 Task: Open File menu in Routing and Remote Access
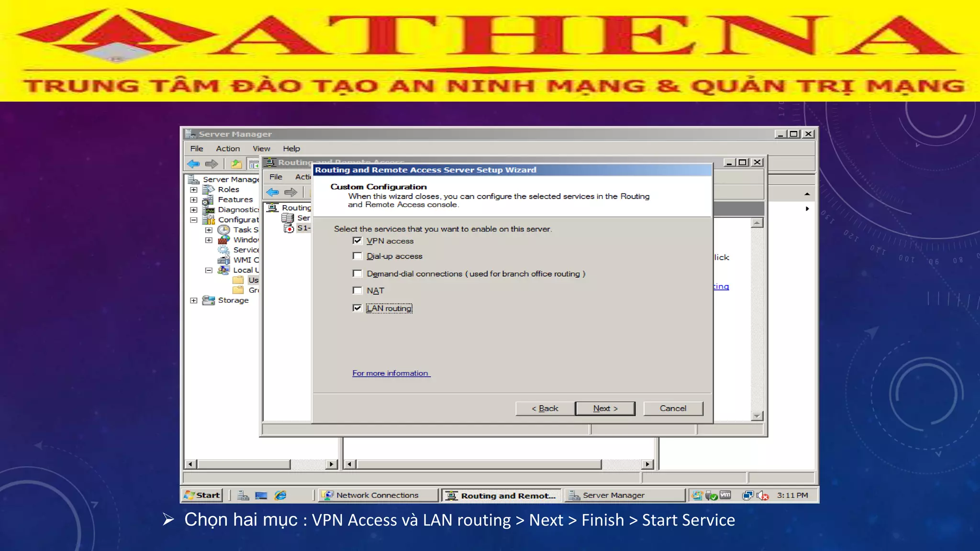[x=276, y=177]
